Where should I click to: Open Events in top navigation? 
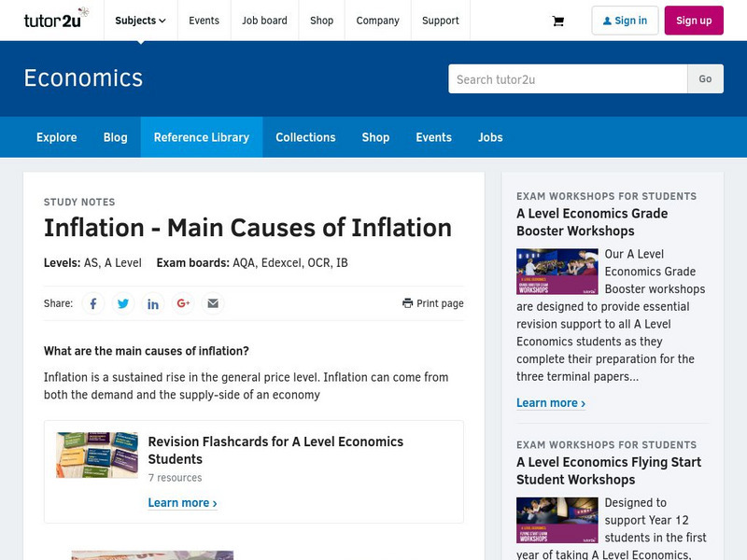(204, 21)
